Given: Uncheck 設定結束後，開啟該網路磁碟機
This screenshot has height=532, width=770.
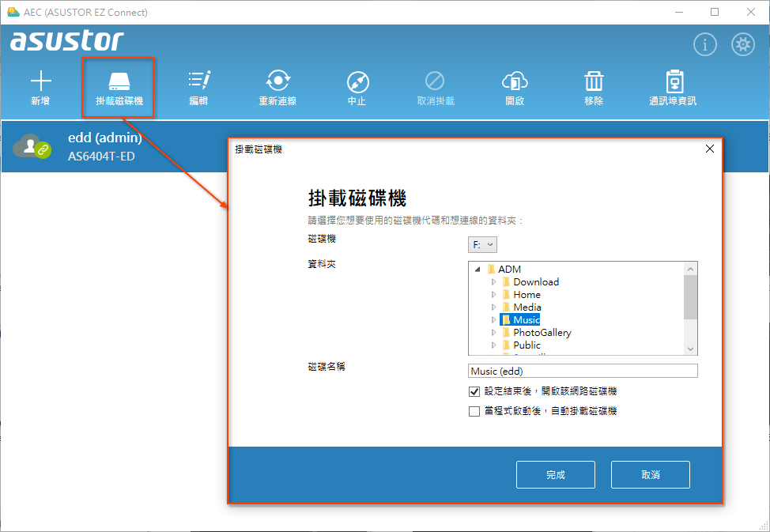Looking at the screenshot, I should [474, 391].
